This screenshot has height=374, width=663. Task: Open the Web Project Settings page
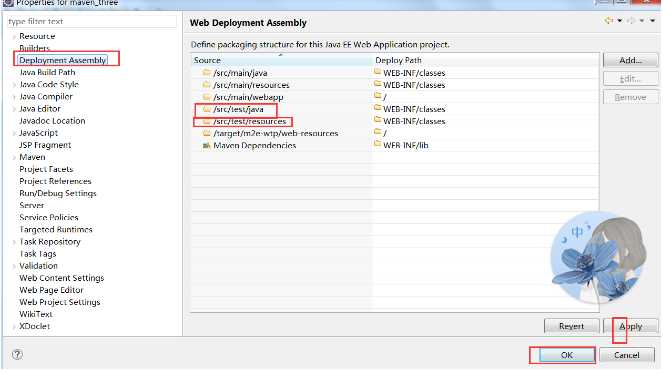coord(60,302)
